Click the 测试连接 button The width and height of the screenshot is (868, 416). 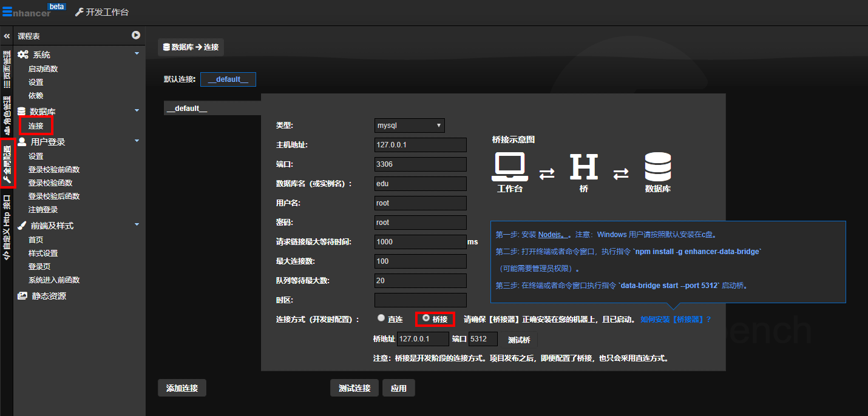click(x=354, y=388)
